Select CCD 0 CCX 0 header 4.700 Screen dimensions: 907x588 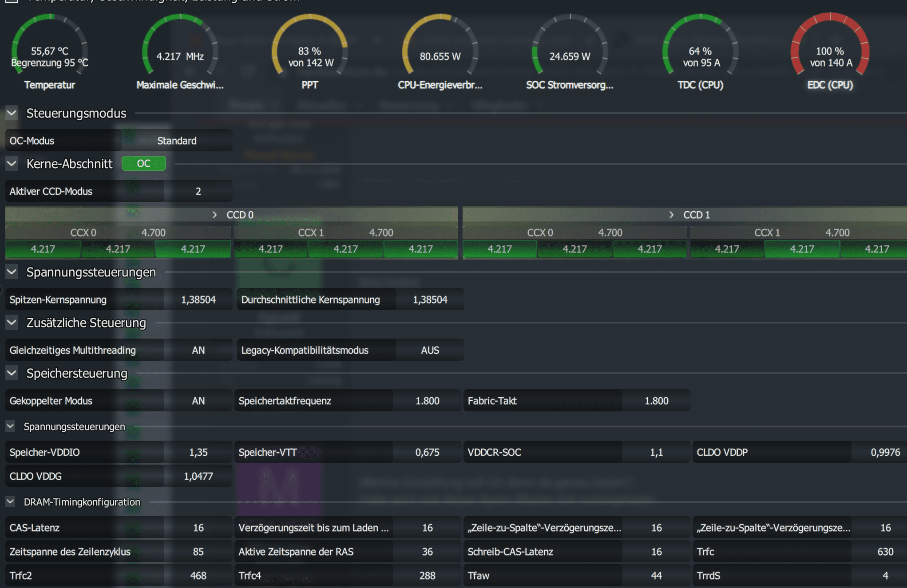tap(154, 233)
